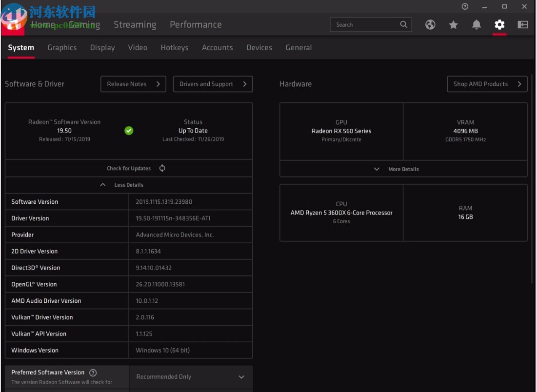Click the refresh icon beside Check for Updates
The image size is (537, 392).
161,168
